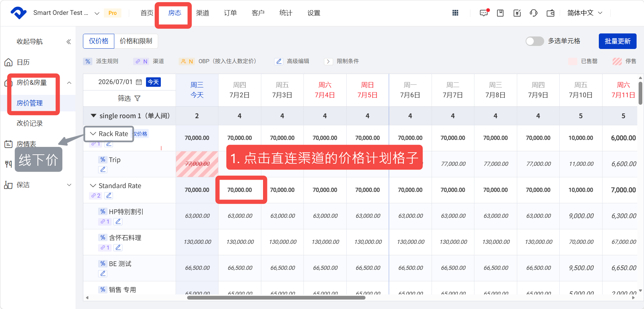Image resolution: width=644 pixels, height=309 pixels.
Task: Collapse the single room 1 row
Action: (93, 115)
